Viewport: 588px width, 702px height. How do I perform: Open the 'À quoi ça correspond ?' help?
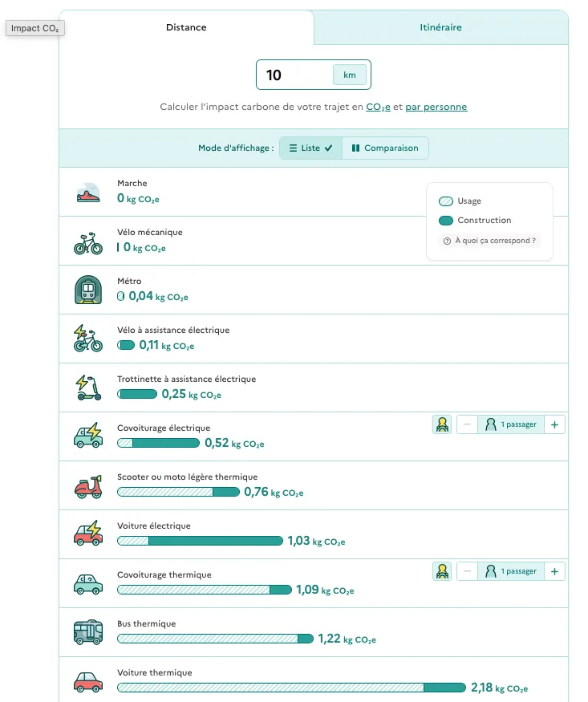pyautogui.click(x=489, y=241)
